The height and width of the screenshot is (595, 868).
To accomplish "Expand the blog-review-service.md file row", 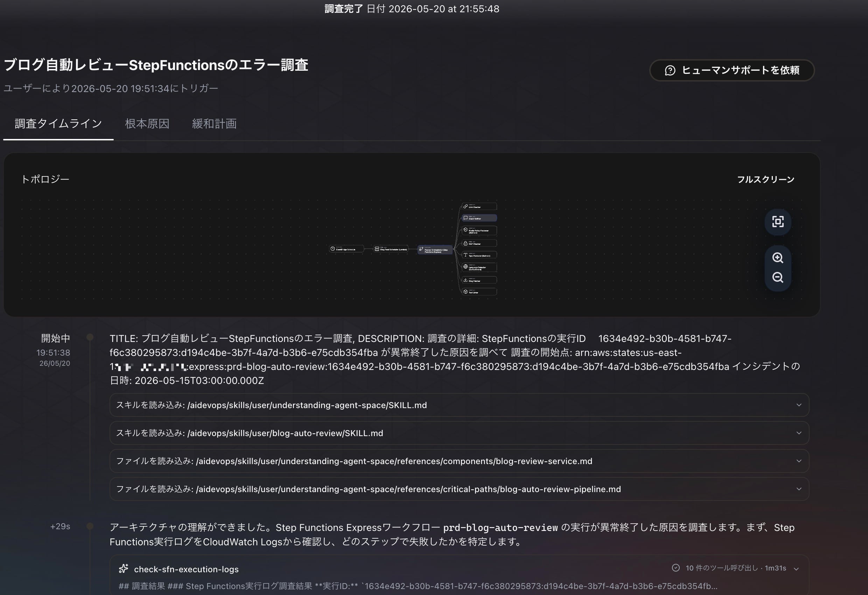I will pos(460,461).
